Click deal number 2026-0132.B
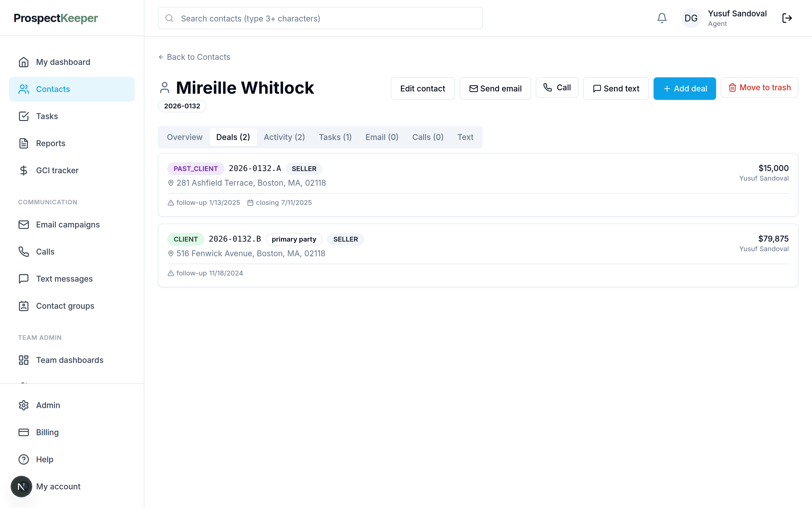The width and height of the screenshot is (812, 508). pos(235,239)
